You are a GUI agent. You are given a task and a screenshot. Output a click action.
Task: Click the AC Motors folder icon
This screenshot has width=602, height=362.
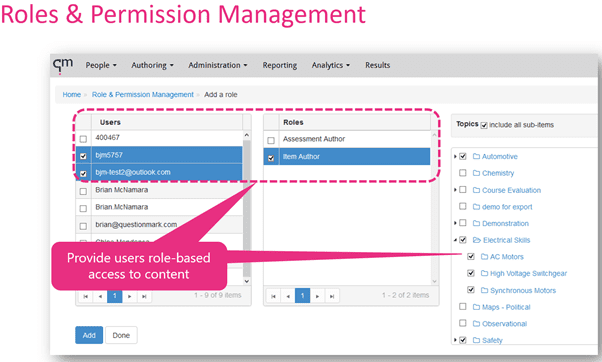coord(485,256)
